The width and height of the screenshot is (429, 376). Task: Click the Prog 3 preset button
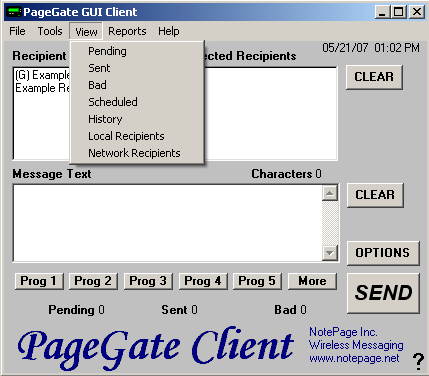coord(148,281)
